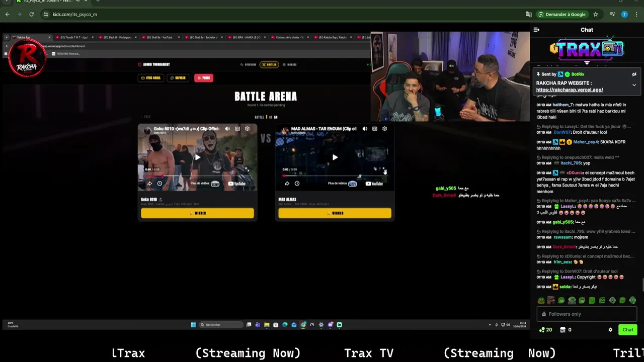Play the MAD ALMAS video

point(335,157)
